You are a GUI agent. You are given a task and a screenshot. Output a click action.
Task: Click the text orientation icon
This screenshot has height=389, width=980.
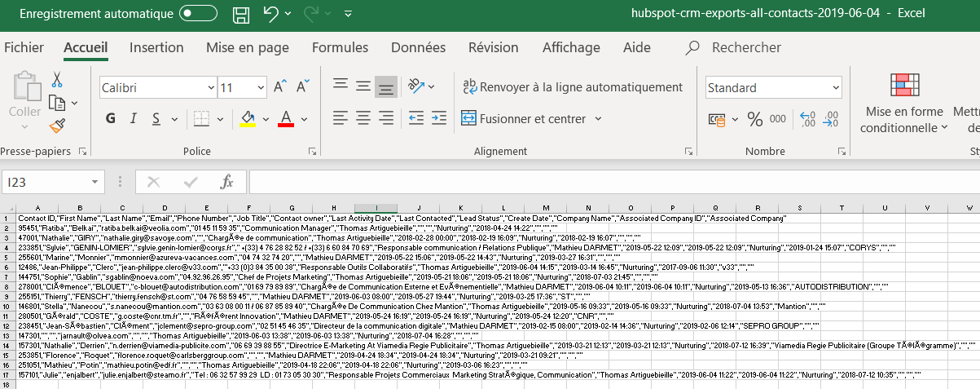(415, 86)
